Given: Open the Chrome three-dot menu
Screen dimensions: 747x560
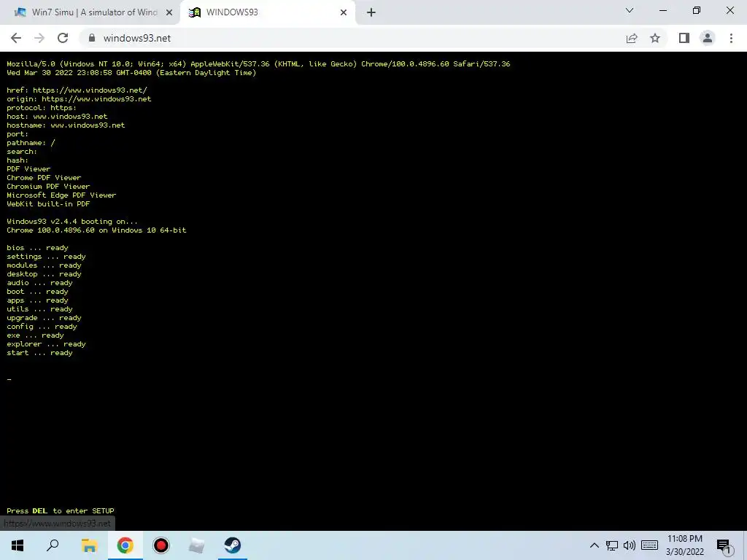Looking at the screenshot, I should click(x=731, y=38).
